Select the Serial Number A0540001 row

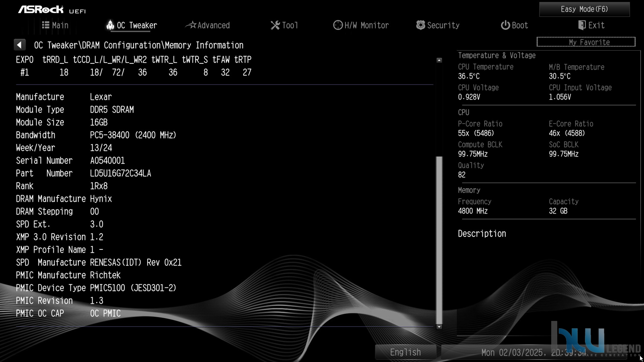[x=70, y=161]
